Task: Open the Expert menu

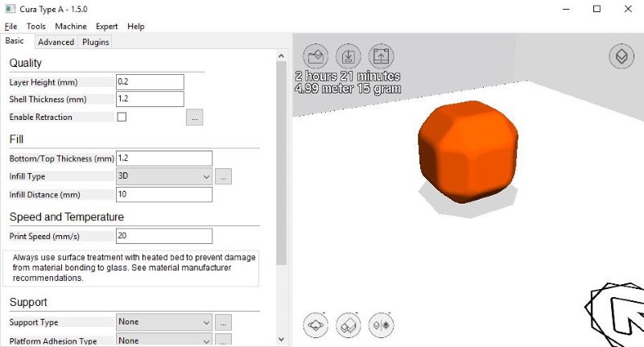Action: 107,27
